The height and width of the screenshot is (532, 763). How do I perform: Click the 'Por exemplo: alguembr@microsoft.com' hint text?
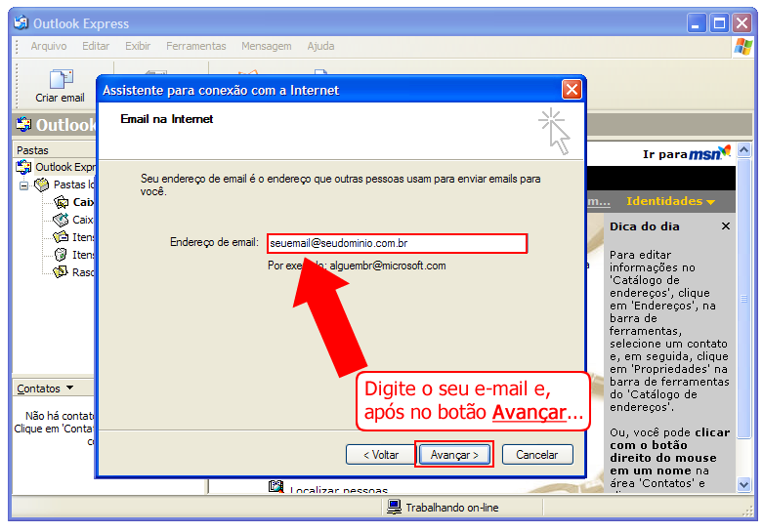[357, 266]
